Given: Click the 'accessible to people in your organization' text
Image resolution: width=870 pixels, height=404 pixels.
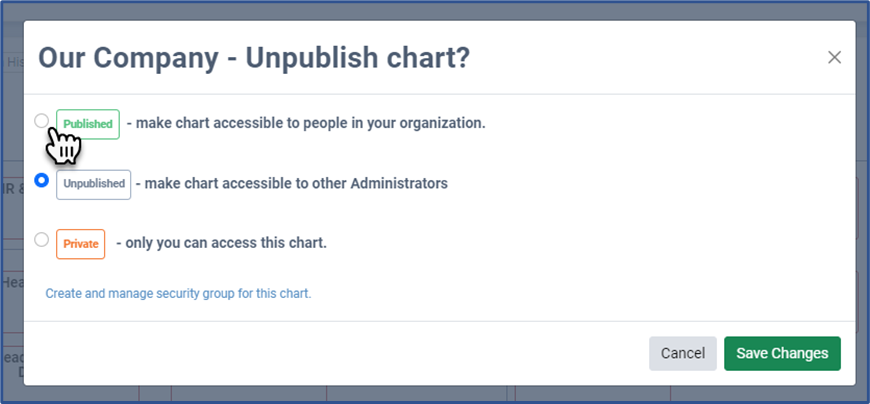Looking at the screenshot, I should [x=310, y=124].
